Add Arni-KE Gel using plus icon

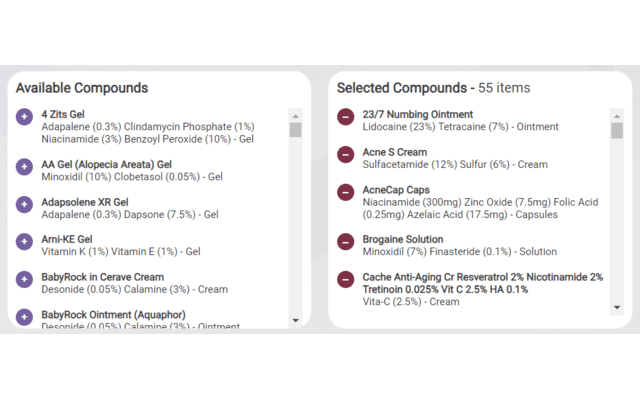(x=24, y=242)
